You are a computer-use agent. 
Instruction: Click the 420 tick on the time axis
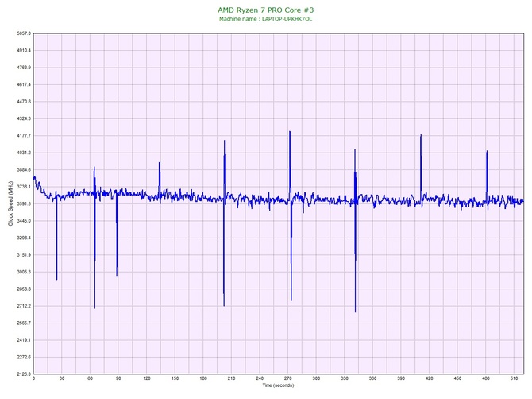[429, 378]
